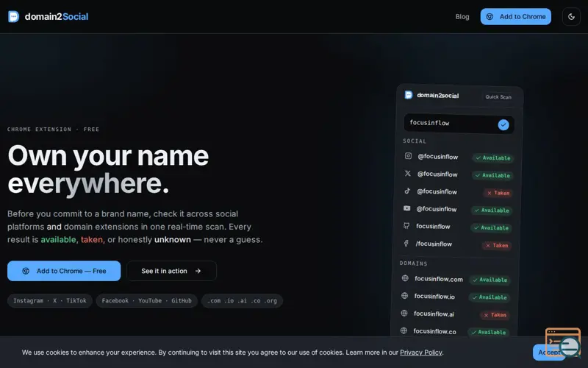Click the Facebook icon
588x368 pixels.
pos(406,244)
